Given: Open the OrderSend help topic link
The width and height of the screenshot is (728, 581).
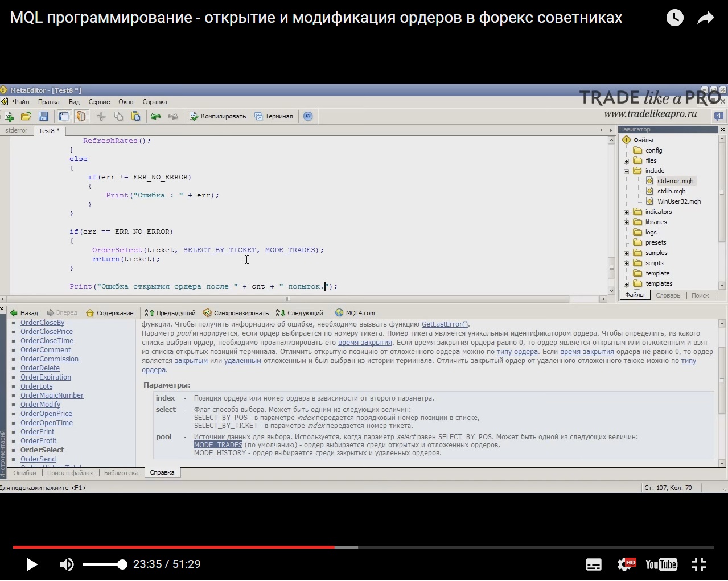Looking at the screenshot, I should [38, 459].
